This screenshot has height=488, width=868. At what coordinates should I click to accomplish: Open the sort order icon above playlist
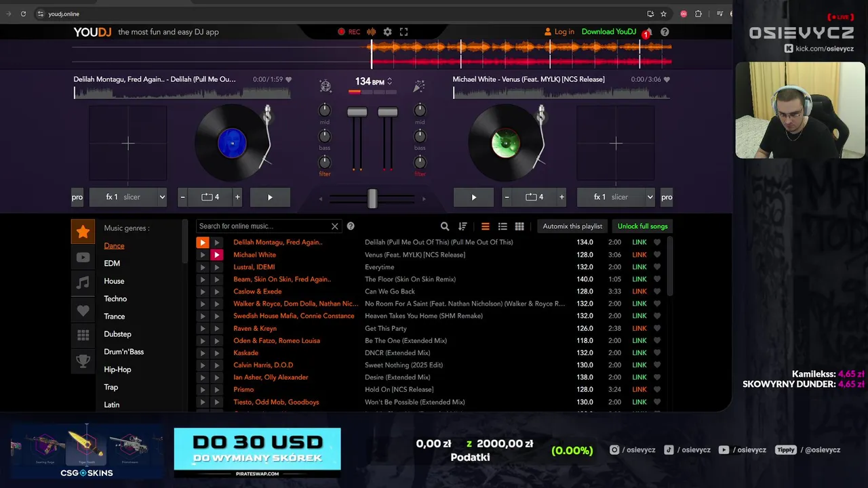(x=462, y=226)
